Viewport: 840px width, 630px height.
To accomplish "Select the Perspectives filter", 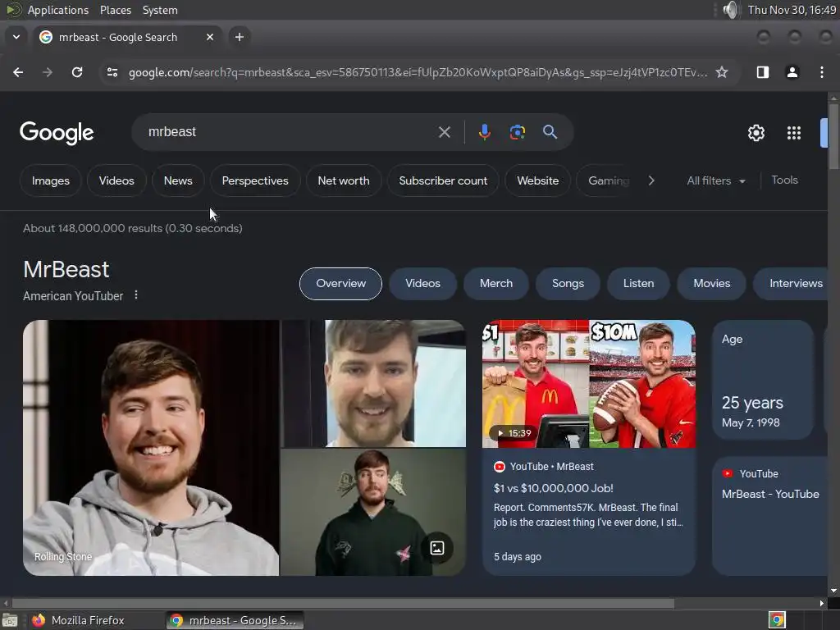I will [255, 180].
